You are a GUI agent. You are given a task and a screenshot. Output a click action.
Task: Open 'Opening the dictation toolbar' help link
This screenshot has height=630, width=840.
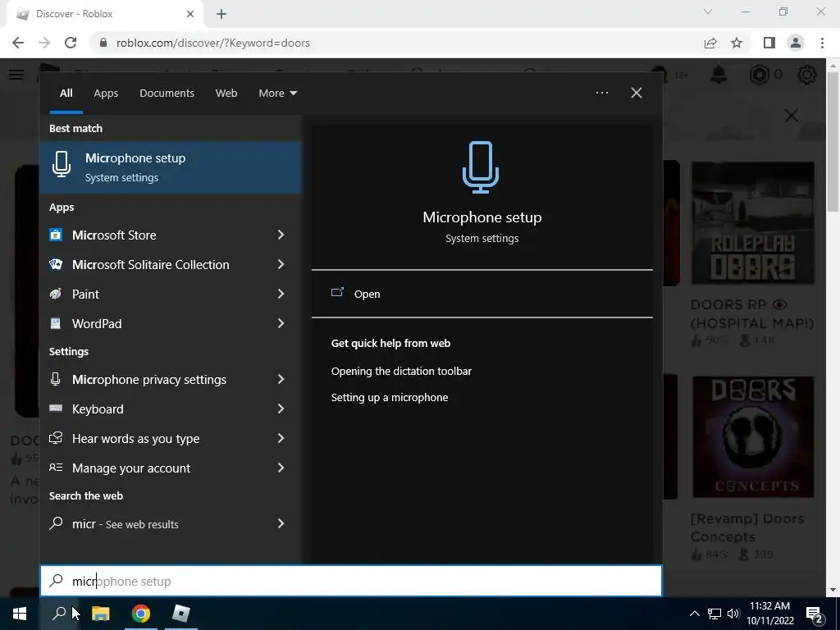[x=401, y=371]
